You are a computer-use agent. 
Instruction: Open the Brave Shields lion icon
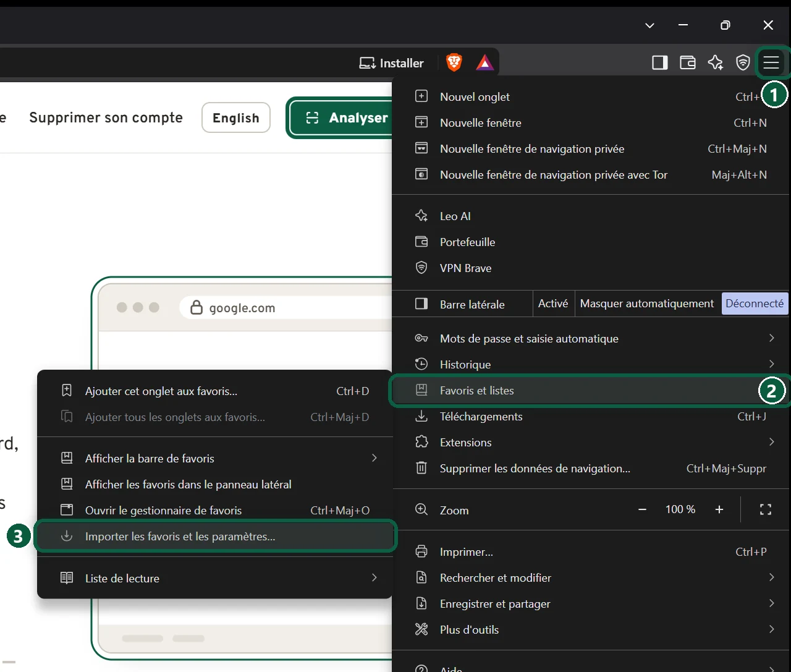coord(454,62)
